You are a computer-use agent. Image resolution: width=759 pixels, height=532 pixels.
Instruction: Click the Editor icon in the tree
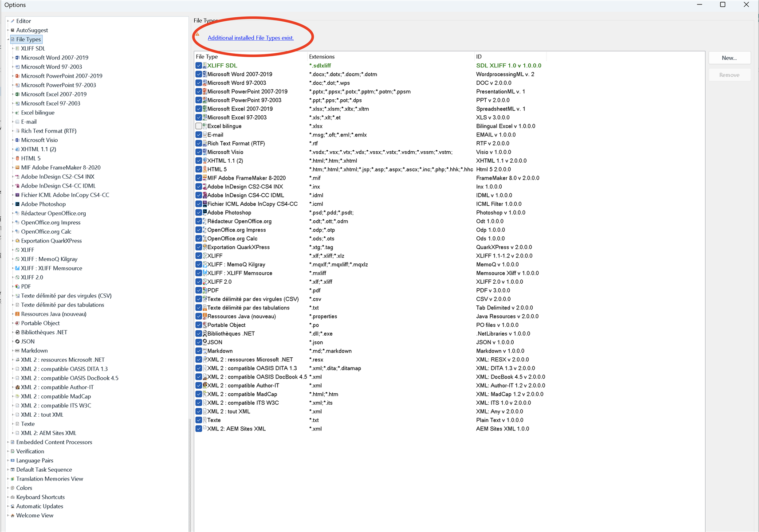pyautogui.click(x=13, y=21)
